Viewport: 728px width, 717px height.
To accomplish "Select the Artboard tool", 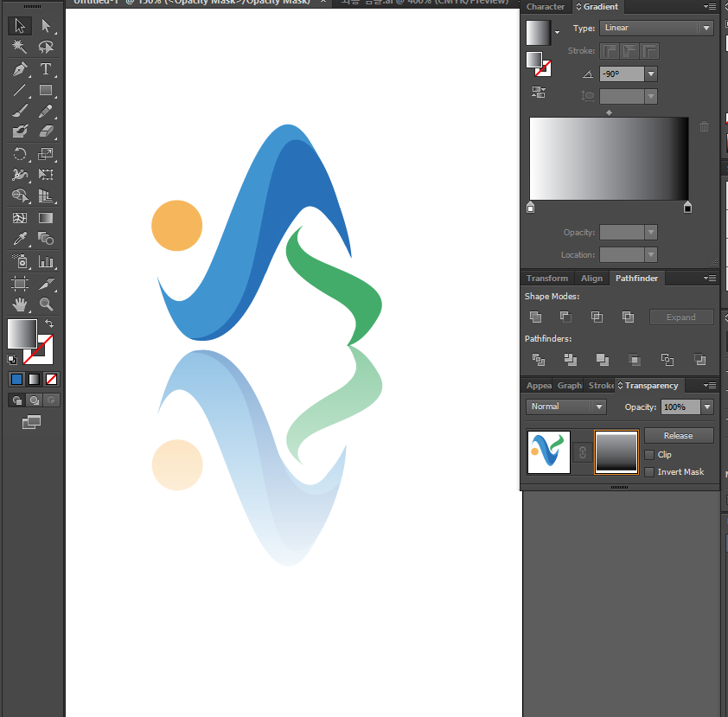I will (x=20, y=284).
